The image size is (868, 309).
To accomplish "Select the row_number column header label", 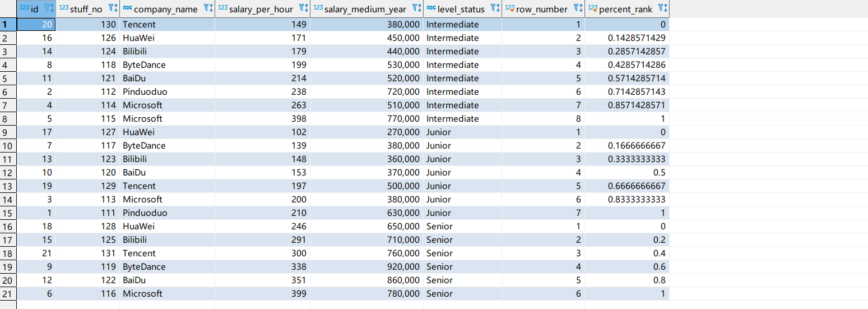I will point(542,8).
